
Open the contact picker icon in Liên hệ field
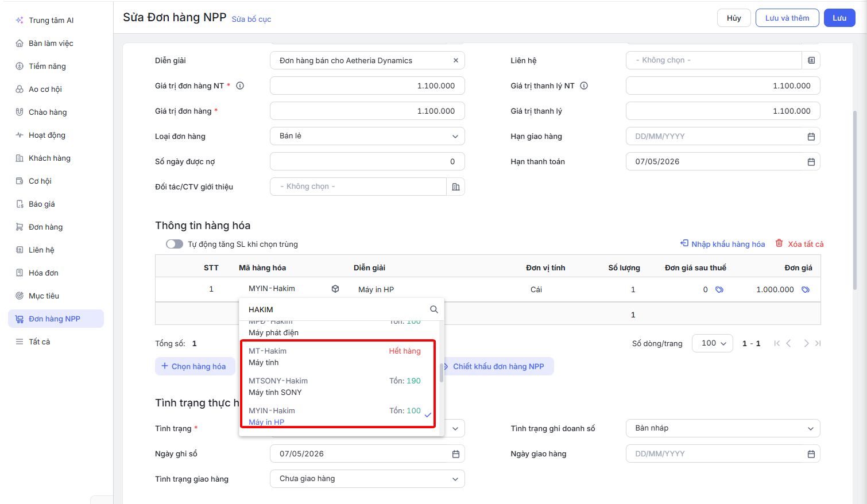pyautogui.click(x=811, y=60)
